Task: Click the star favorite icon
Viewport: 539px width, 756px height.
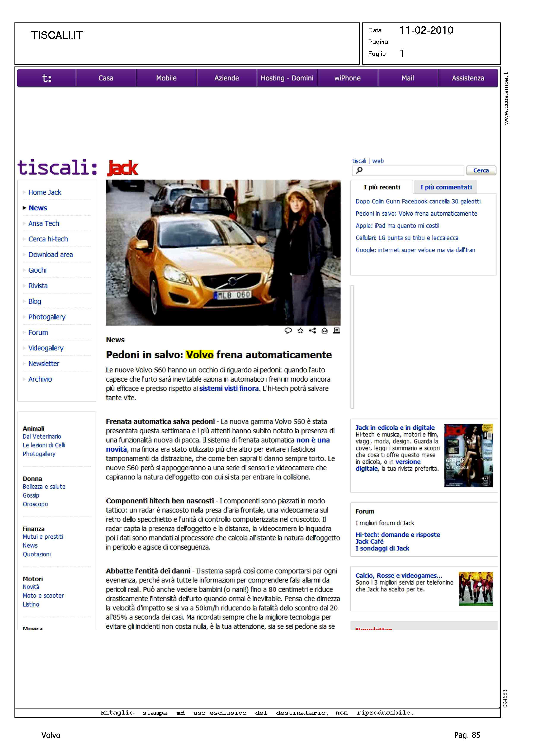Action: [x=300, y=330]
